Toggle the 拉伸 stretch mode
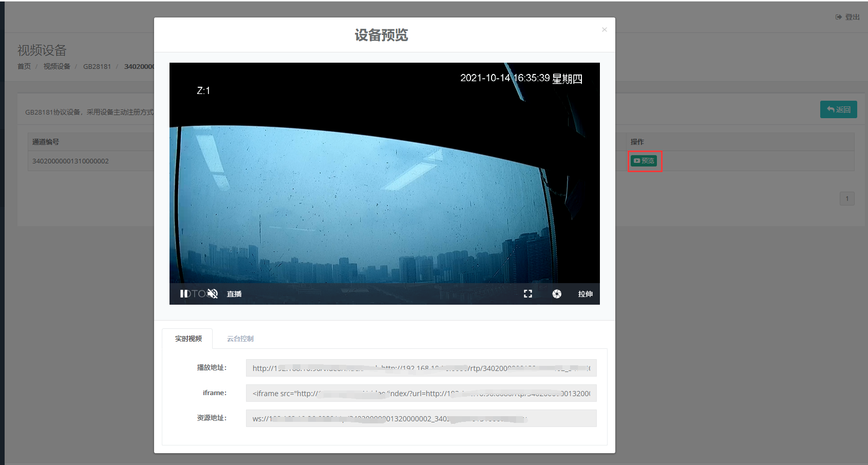Image resolution: width=868 pixels, height=465 pixels. 585,294
